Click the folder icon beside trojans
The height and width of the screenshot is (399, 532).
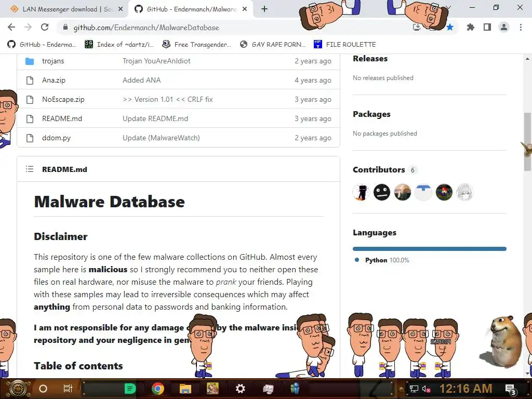[30, 61]
